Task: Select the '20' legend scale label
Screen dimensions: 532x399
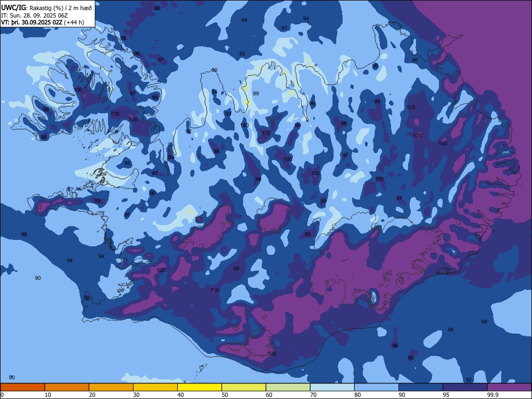Action: point(92,395)
